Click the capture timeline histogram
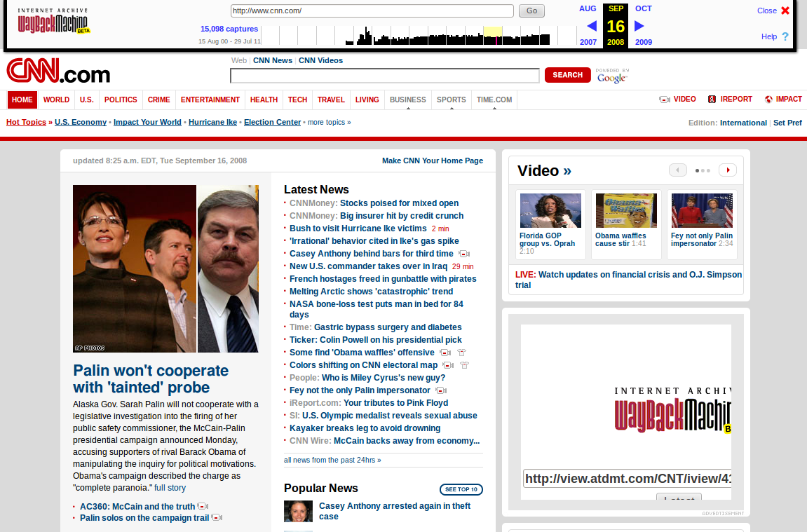Screen dimensions: 807x532 [419, 36]
